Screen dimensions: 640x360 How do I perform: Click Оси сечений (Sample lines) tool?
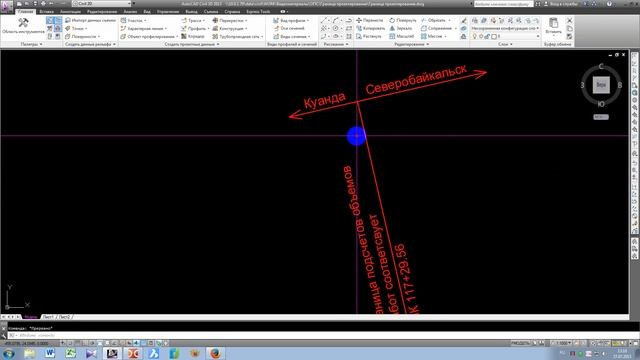tap(289, 28)
